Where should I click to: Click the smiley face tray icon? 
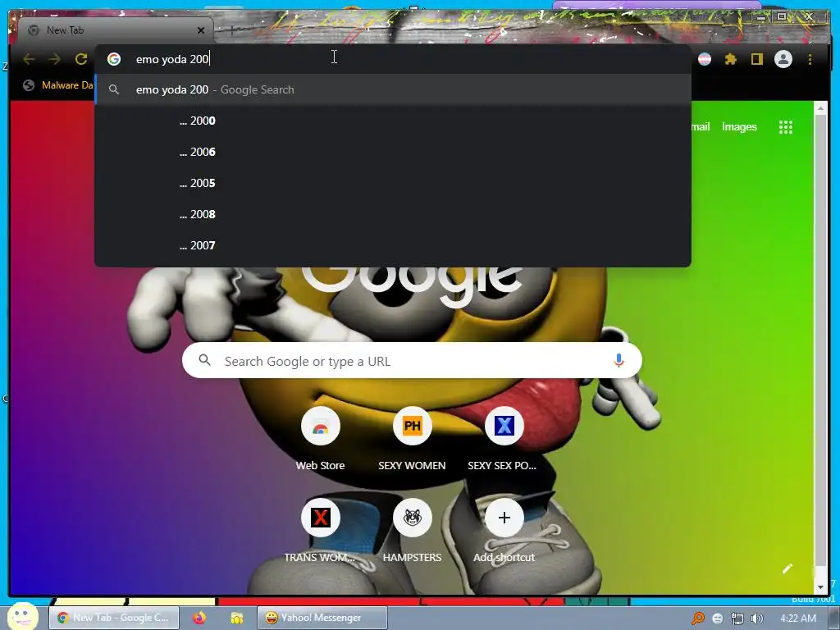[x=717, y=619]
